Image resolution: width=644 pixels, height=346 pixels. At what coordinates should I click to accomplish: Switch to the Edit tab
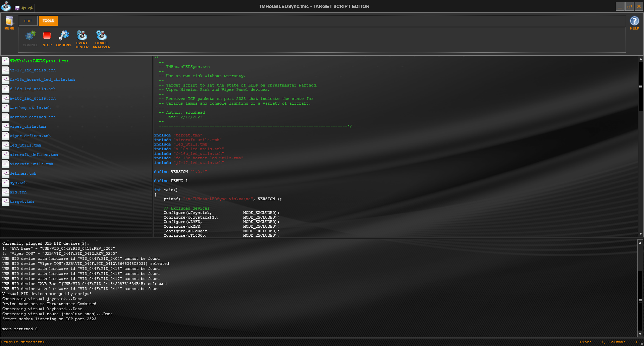pyautogui.click(x=28, y=21)
